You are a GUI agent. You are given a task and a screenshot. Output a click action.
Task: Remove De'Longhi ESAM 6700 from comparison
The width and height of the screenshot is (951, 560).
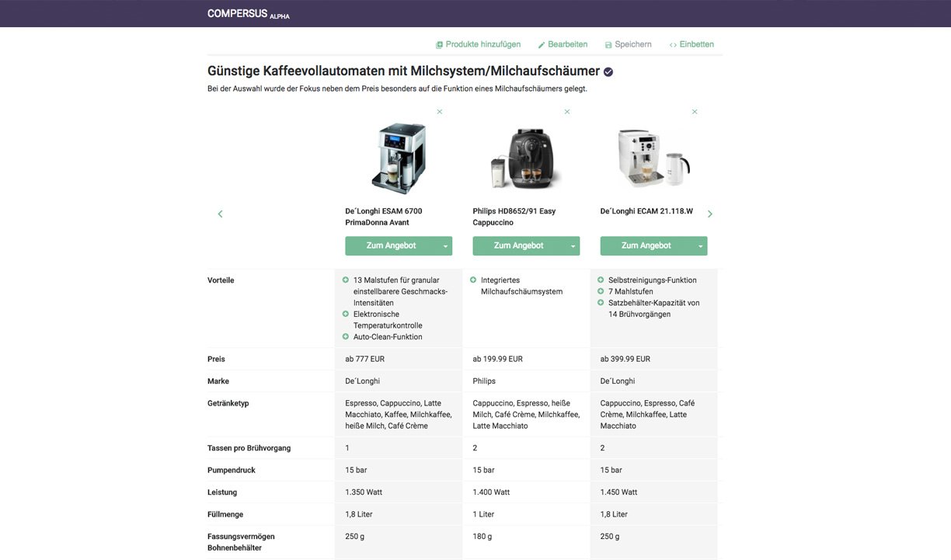440,112
